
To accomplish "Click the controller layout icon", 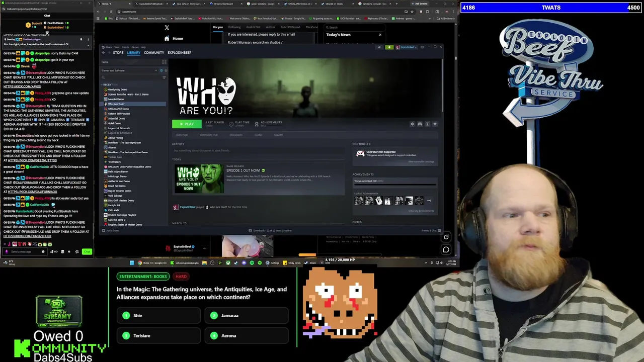I will click(x=420, y=124).
